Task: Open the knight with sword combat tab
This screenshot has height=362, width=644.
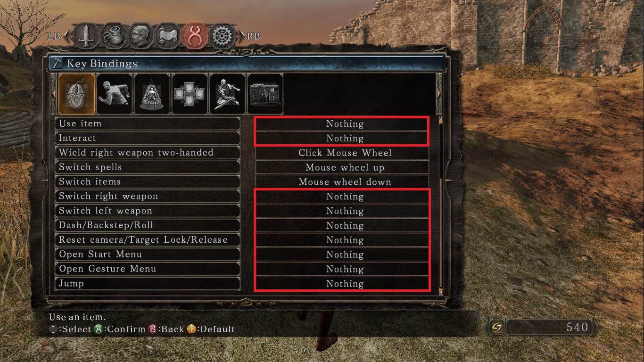Action: pos(228,94)
